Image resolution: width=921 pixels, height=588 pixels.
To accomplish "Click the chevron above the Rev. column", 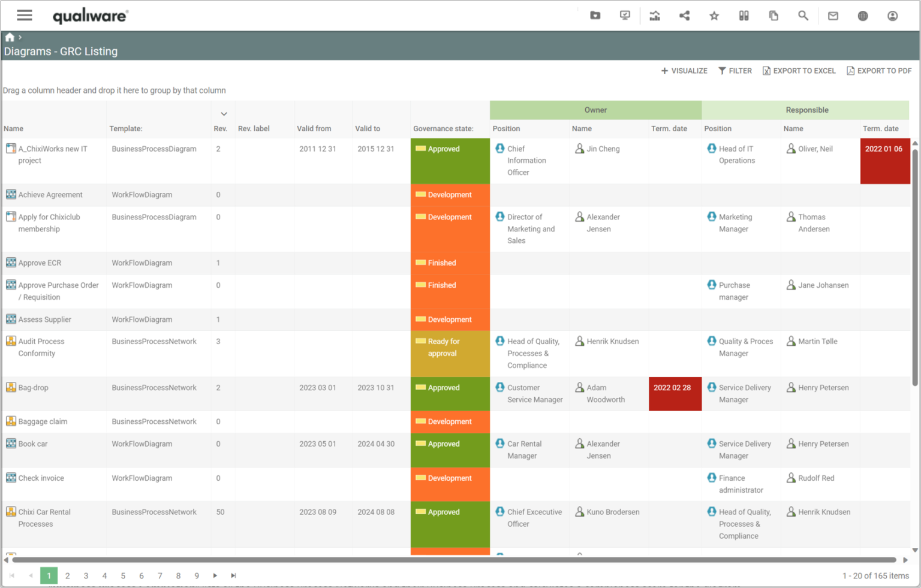I will click(x=223, y=113).
